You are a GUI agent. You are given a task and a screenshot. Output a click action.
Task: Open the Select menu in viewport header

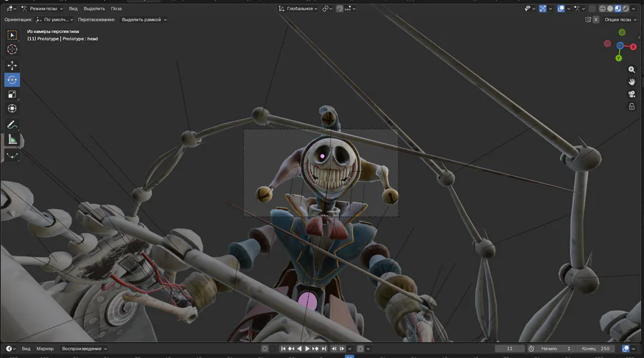94,8
